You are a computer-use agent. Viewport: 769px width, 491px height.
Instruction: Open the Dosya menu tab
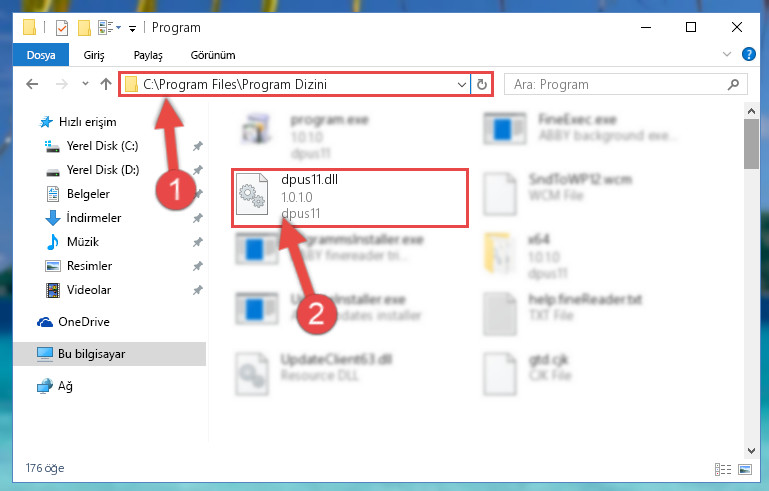point(41,55)
